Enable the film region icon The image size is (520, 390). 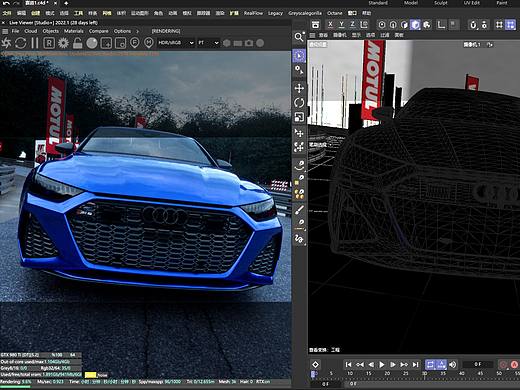point(120,43)
